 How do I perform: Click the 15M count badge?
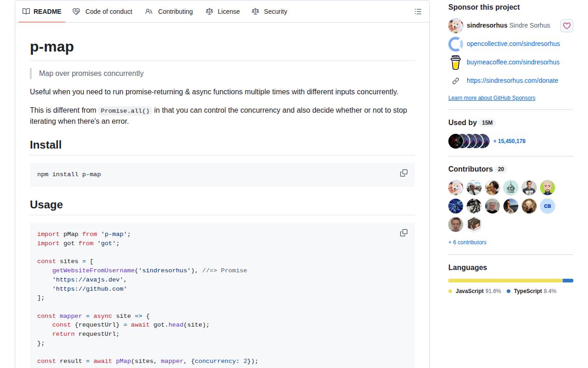tap(487, 123)
